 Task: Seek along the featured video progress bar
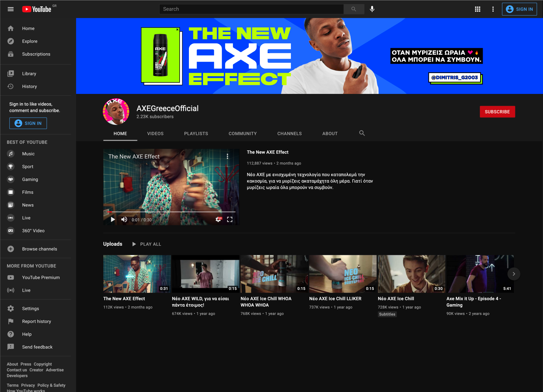pyautogui.click(x=171, y=212)
